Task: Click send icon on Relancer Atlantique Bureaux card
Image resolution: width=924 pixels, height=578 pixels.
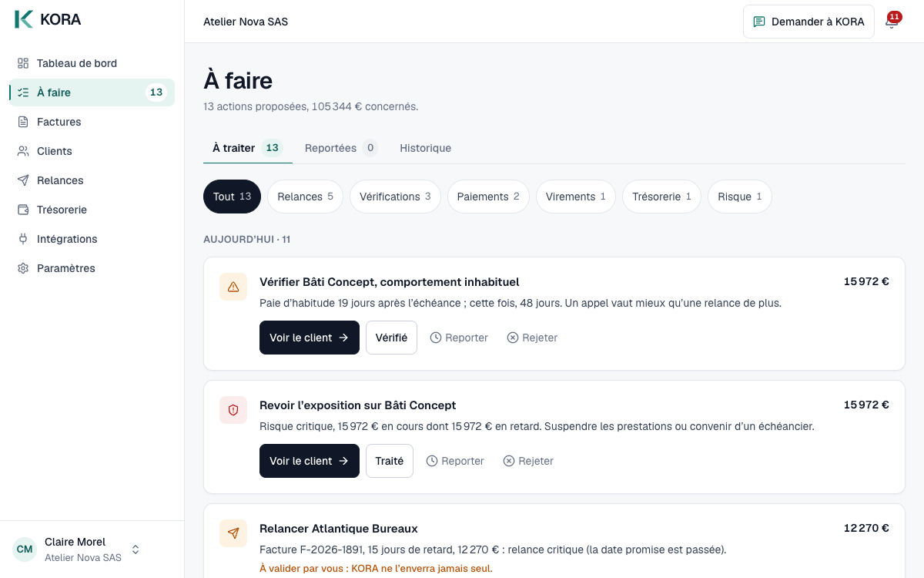Action: 233,533
